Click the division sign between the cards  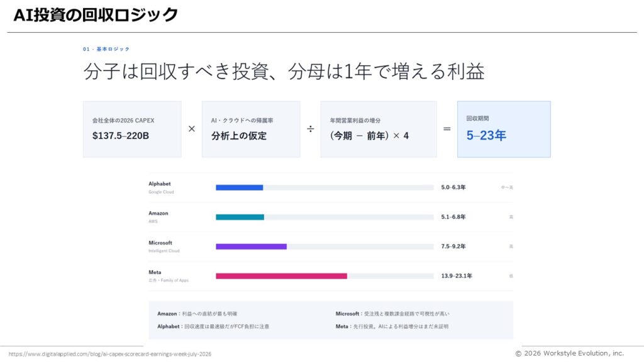[311, 129]
